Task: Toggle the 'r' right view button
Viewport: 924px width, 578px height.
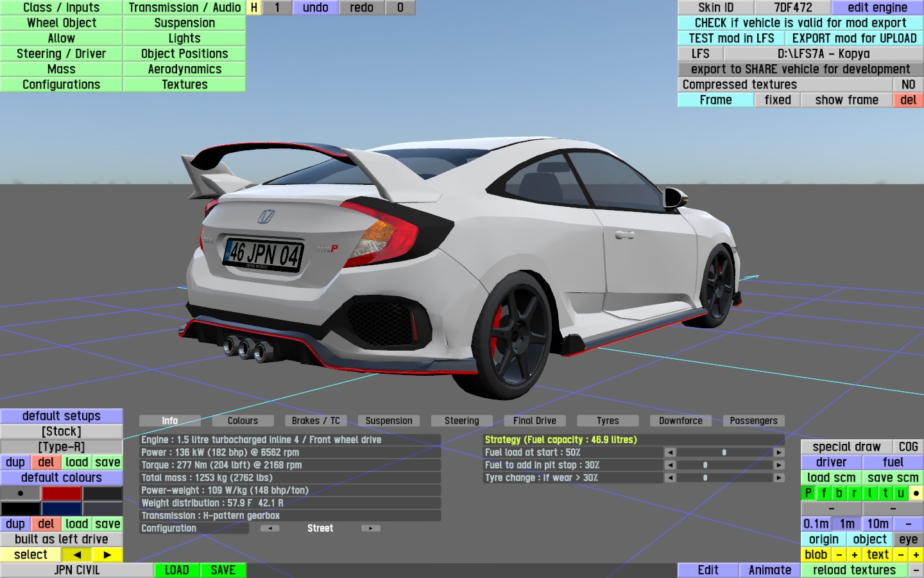Action: 855,493
